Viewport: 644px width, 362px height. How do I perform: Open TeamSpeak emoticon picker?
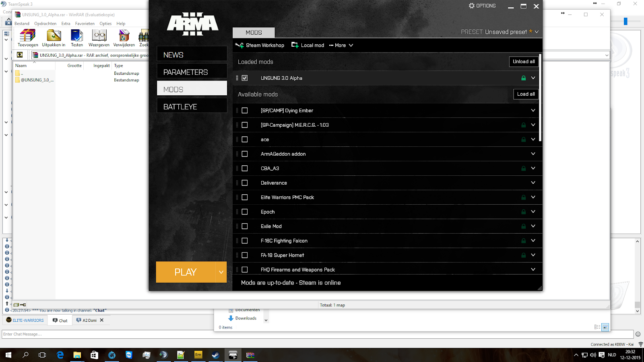pyautogui.click(x=638, y=334)
